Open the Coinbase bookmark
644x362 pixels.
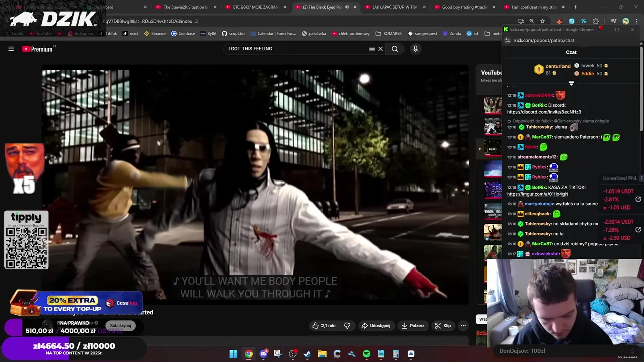click(x=183, y=34)
